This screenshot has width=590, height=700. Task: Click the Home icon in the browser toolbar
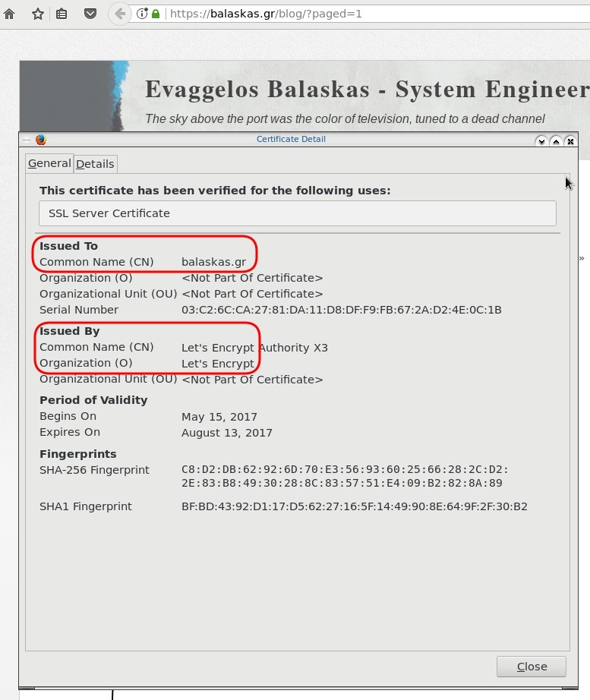click(9, 14)
